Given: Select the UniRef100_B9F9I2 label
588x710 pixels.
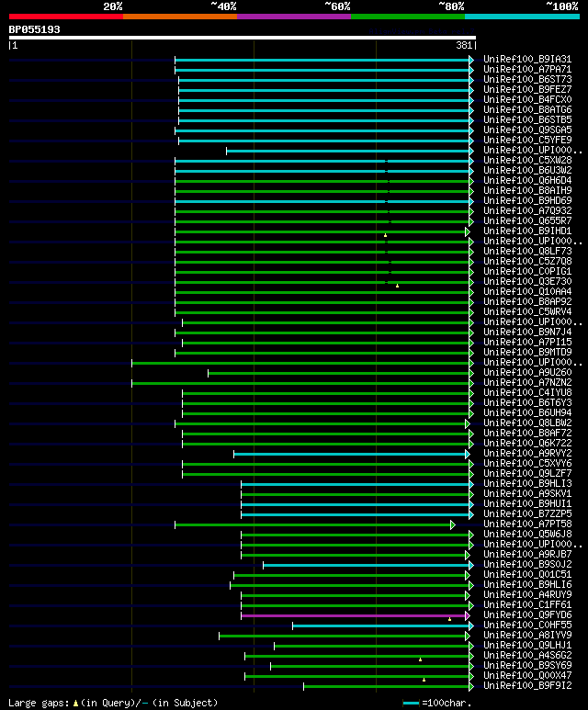Looking at the screenshot, I should [x=527, y=686].
